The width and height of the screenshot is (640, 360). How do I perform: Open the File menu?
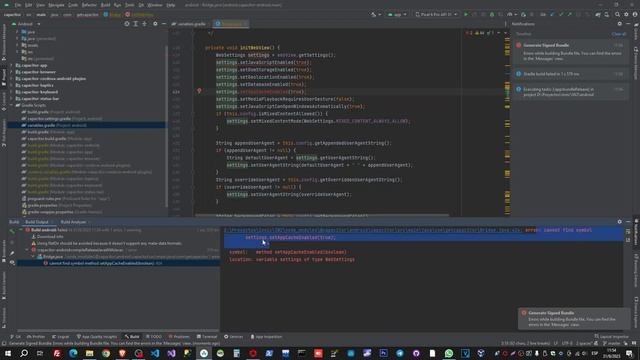coord(18,5)
